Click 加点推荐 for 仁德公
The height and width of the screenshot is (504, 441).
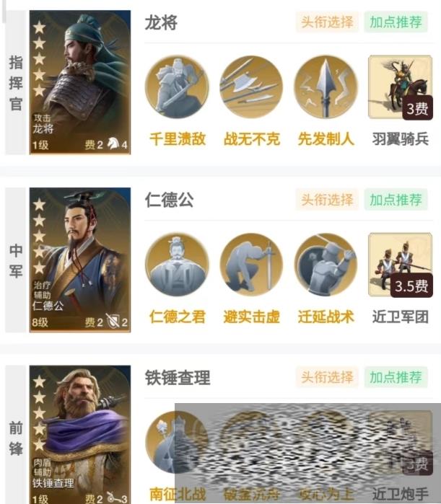point(396,200)
